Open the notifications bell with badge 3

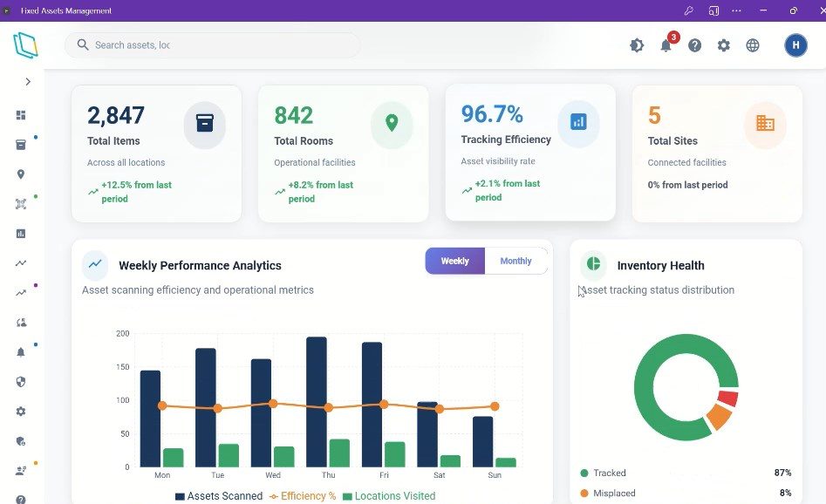tap(666, 45)
